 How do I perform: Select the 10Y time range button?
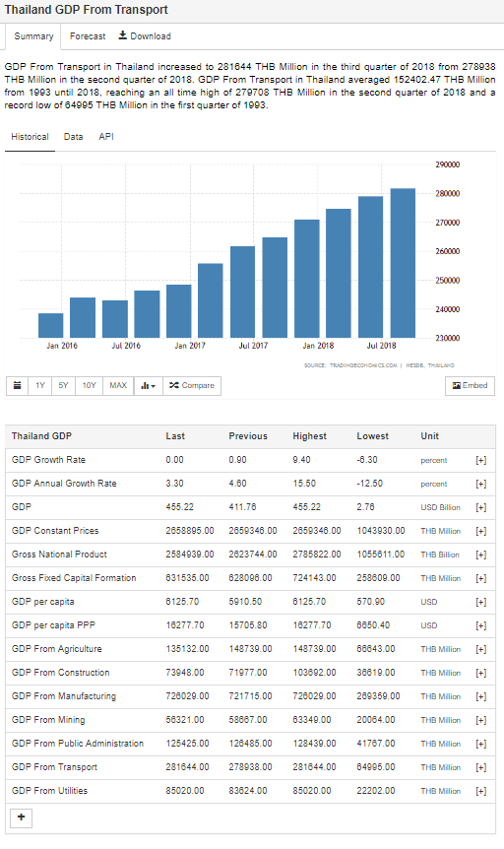pyautogui.click(x=89, y=385)
